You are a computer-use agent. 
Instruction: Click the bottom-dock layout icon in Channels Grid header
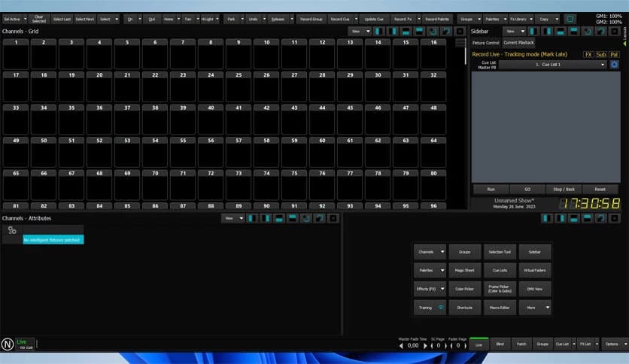[x=406, y=32]
